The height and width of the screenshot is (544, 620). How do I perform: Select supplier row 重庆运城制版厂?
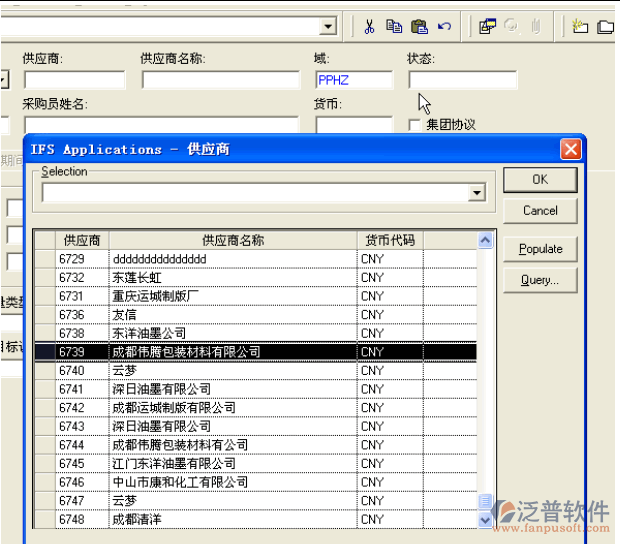coord(255,296)
